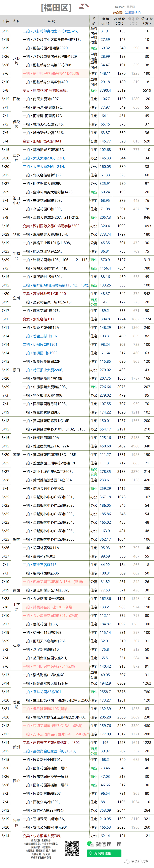Open 凯丰花园二期3栋A-15H(新增) listing
The image size is (154, 868).
click(x=53, y=582)
